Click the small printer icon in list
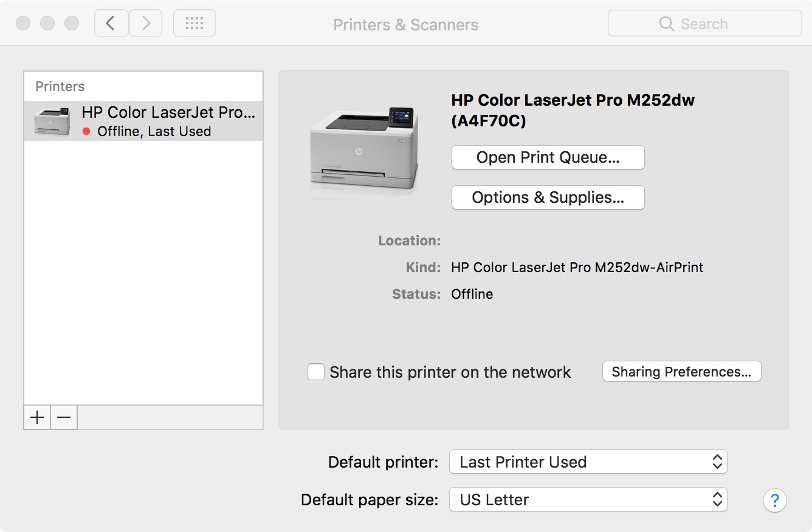The image size is (812, 532). coord(52,121)
